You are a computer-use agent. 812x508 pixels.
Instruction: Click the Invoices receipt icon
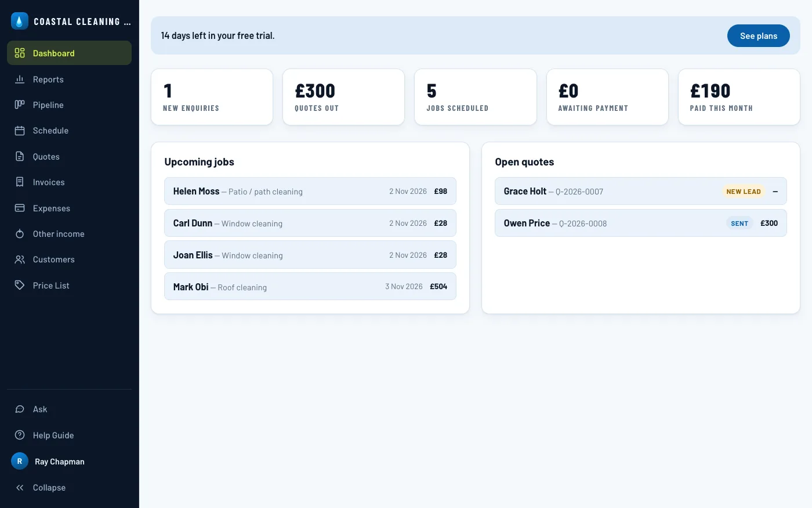(20, 182)
